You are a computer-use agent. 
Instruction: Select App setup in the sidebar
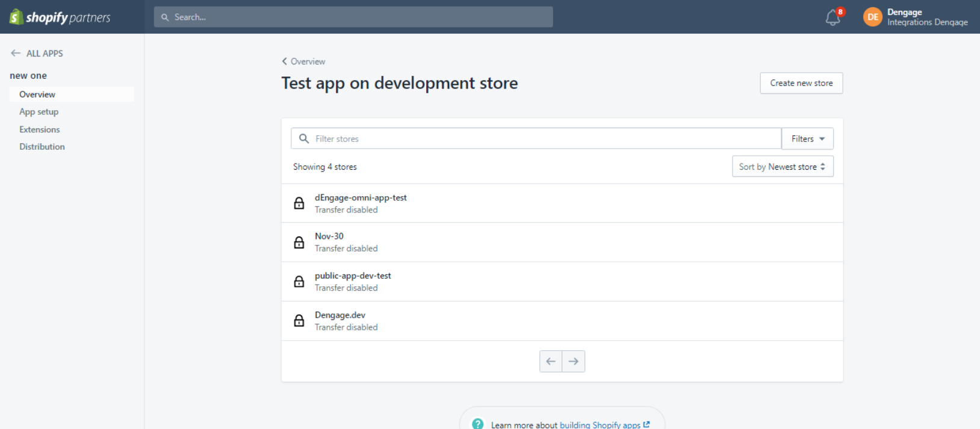(x=39, y=112)
